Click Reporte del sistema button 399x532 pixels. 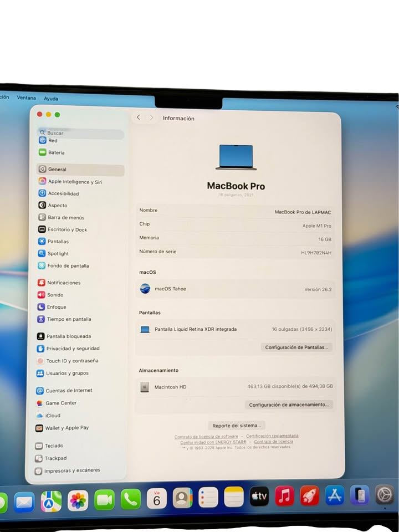pyautogui.click(x=237, y=426)
